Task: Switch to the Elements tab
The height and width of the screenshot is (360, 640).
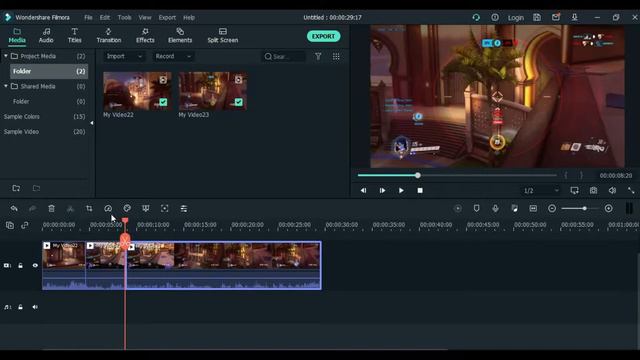Action: [x=180, y=36]
